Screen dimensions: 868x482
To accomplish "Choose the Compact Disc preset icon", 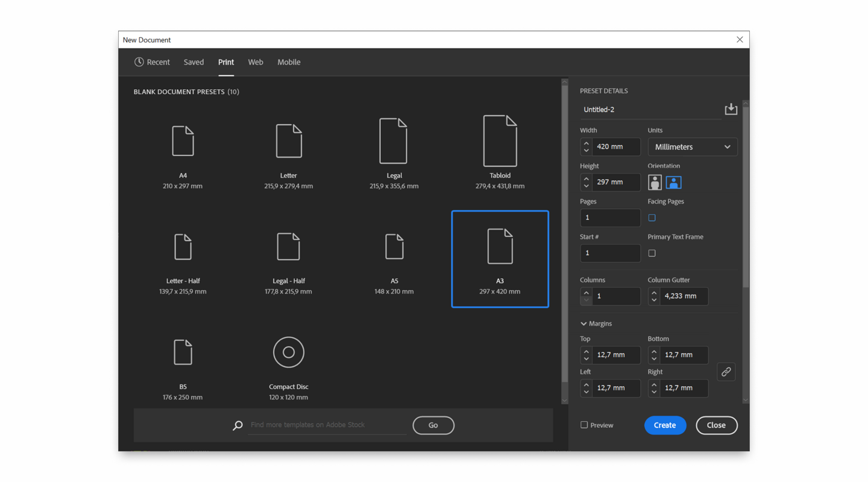I will click(x=288, y=352).
